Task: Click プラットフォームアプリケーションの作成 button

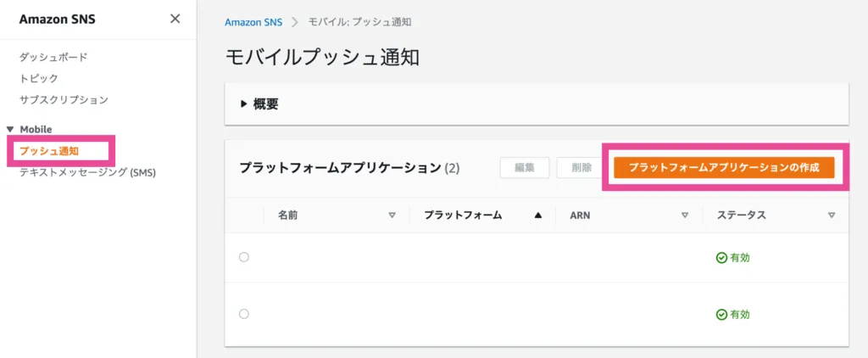Action: tap(724, 168)
